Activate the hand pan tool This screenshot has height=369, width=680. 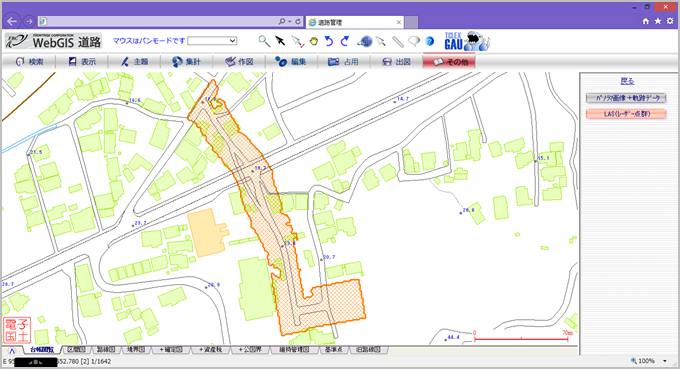click(x=314, y=41)
